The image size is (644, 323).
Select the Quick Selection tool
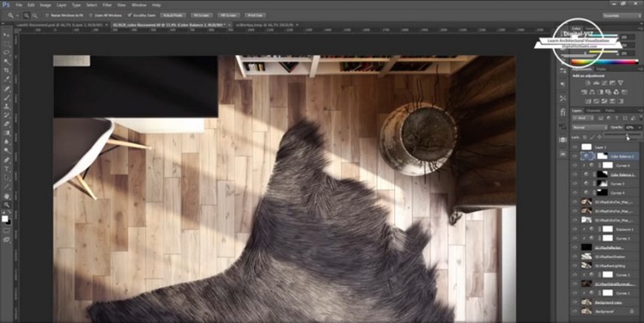tap(7, 62)
